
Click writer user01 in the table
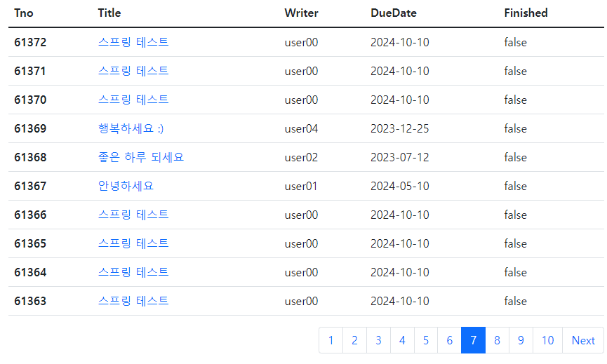[301, 186]
